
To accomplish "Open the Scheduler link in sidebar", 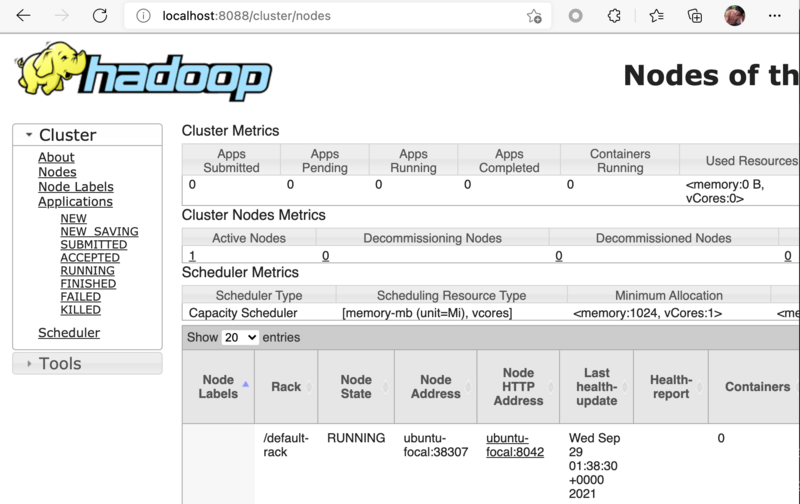I will point(69,333).
